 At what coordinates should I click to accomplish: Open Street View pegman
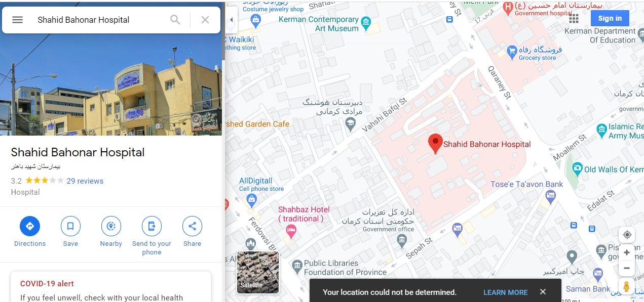point(627,286)
